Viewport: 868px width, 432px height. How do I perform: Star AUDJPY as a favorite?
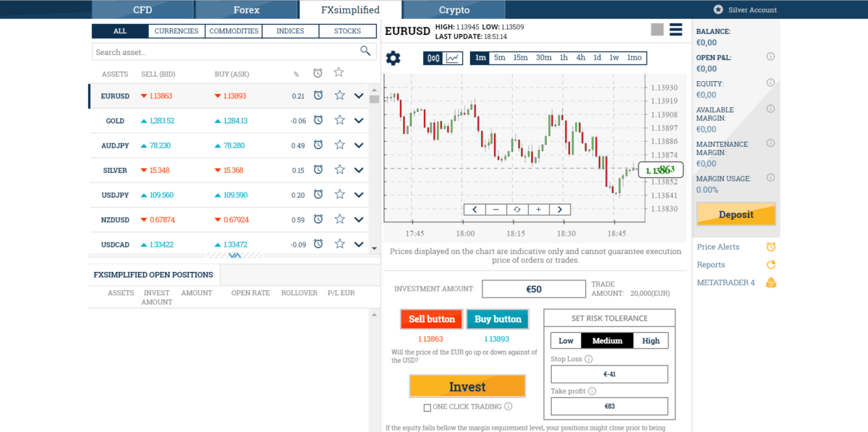[339, 145]
